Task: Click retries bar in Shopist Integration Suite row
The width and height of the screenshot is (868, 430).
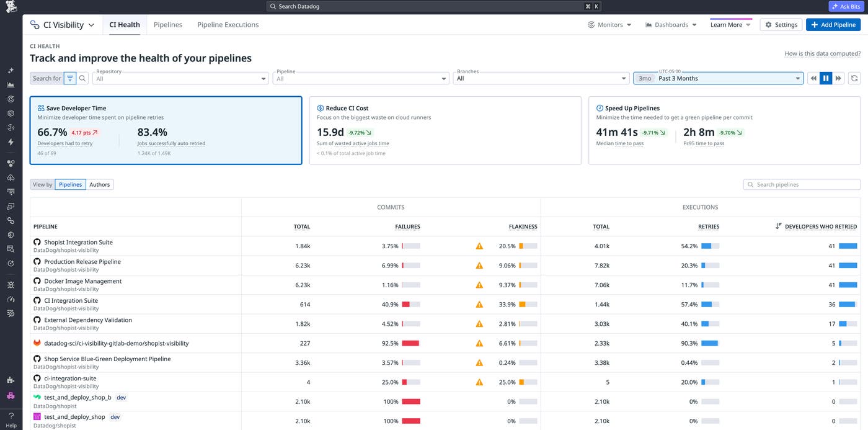Action: coord(711,246)
